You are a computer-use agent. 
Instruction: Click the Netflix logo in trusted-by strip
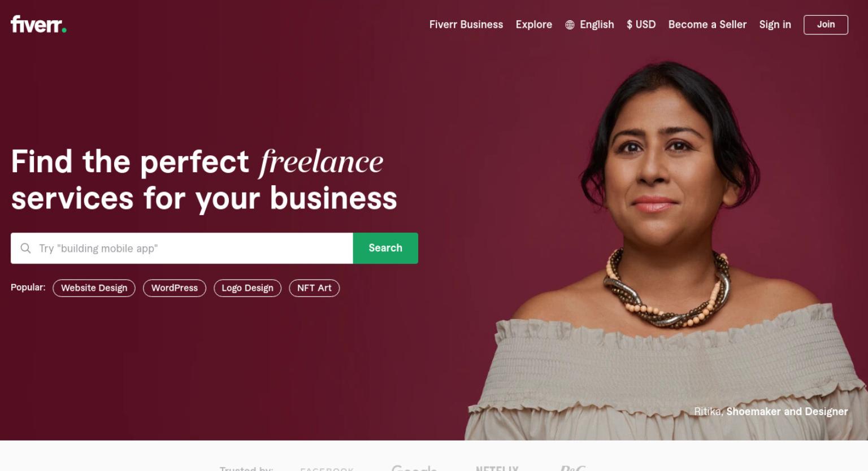(497, 468)
